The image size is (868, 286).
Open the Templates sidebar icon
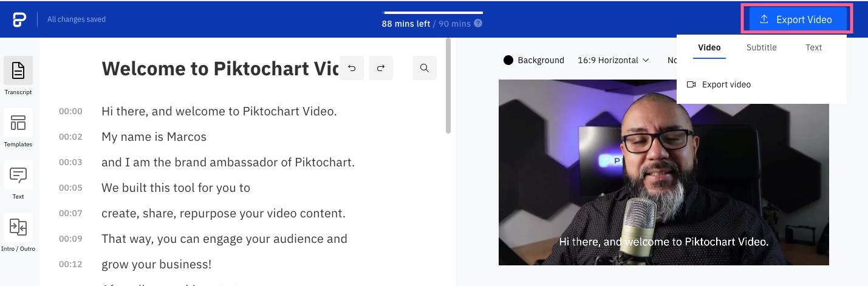[18, 123]
